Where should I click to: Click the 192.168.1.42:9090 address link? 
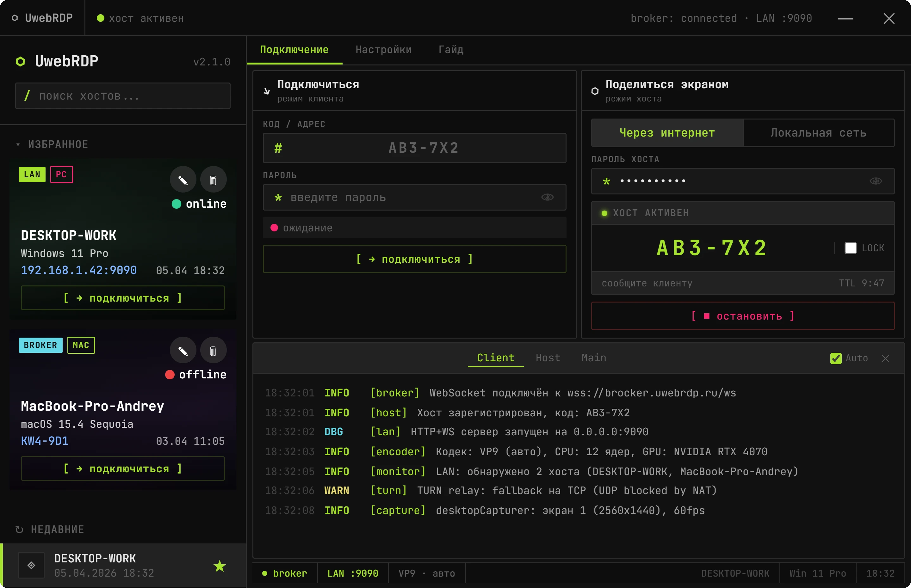[79, 270]
